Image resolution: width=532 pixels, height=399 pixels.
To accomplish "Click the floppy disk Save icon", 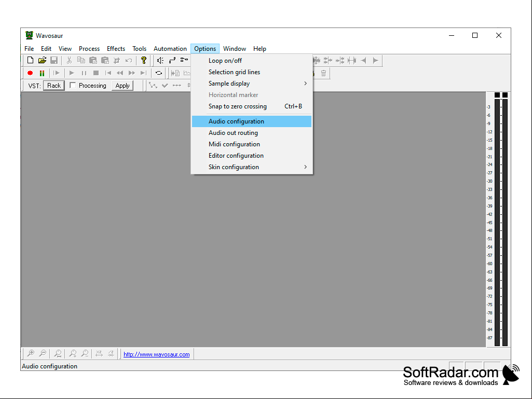I will coord(53,60).
